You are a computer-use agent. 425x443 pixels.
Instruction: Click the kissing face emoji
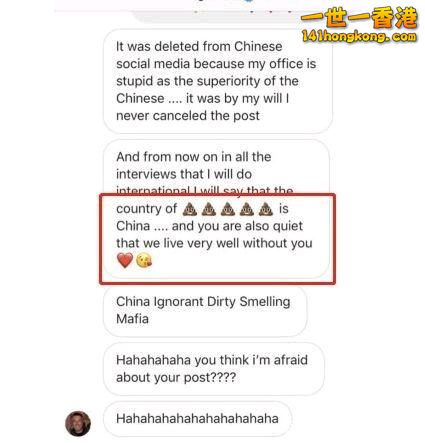[144, 260]
